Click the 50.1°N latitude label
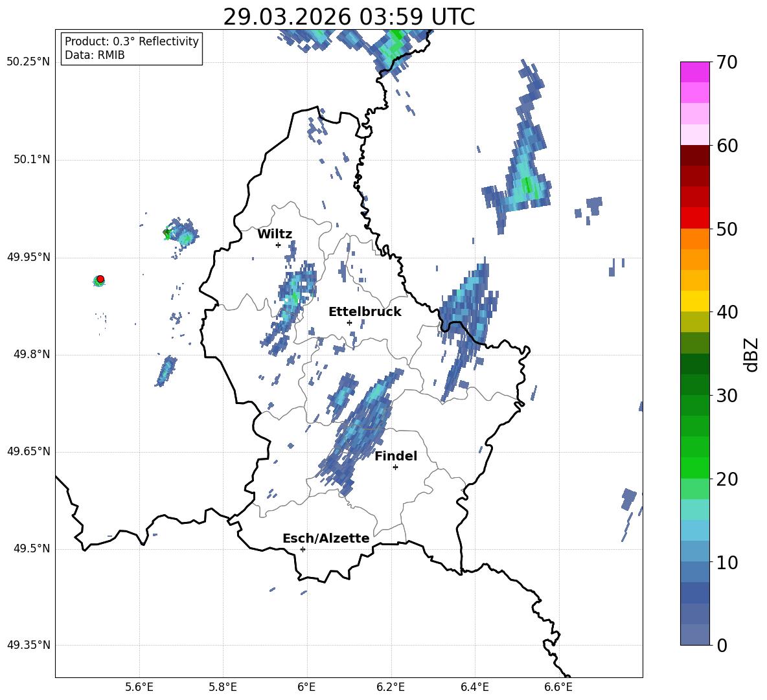The image size is (767, 700). 32,160
